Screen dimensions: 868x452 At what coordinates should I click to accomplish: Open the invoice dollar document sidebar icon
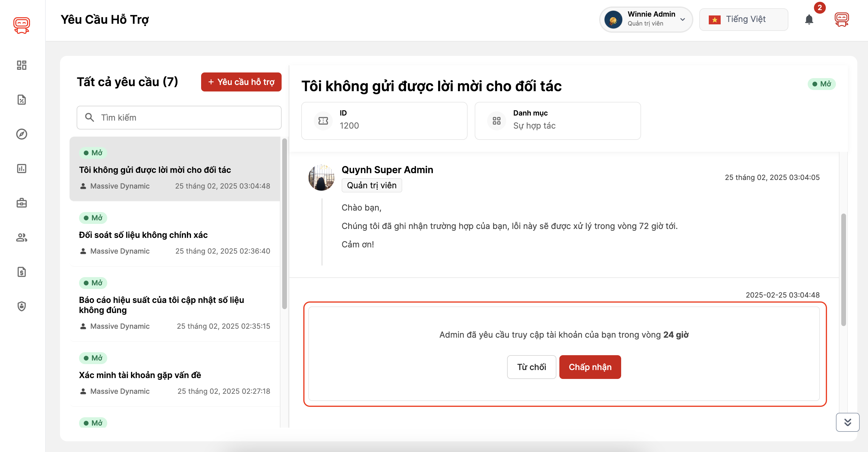22,272
